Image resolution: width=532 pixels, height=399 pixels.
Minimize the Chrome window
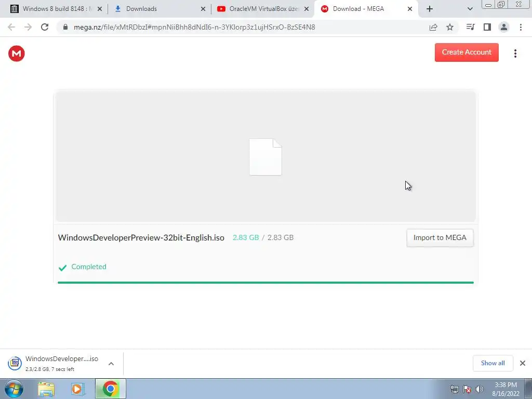[488, 4]
